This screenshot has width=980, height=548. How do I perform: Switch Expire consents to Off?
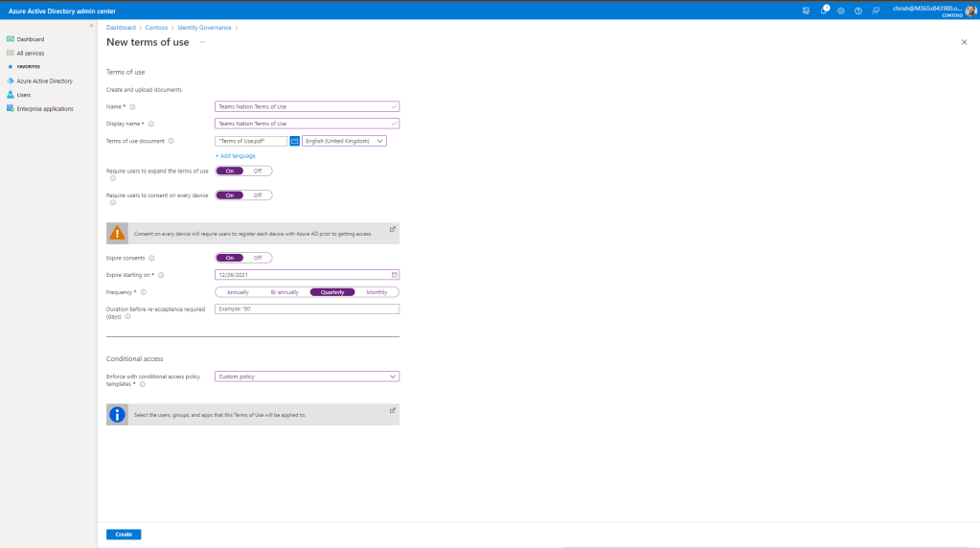click(x=257, y=258)
